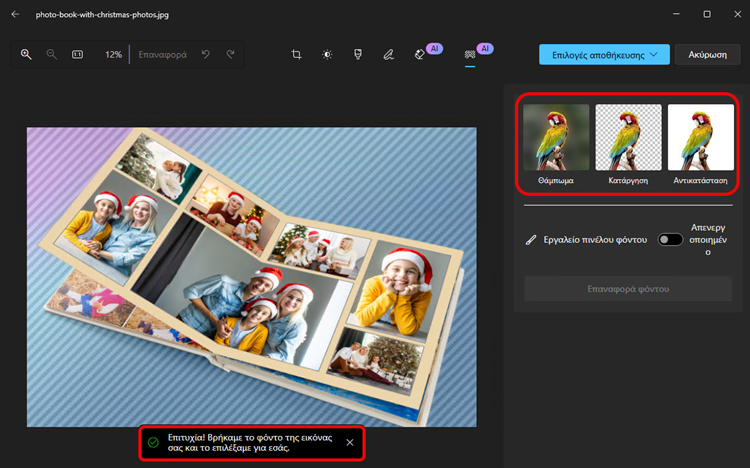Select the 1:1 actual size icon
Image resolution: width=750 pixels, height=468 pixels.
click(x=78, y=54)
